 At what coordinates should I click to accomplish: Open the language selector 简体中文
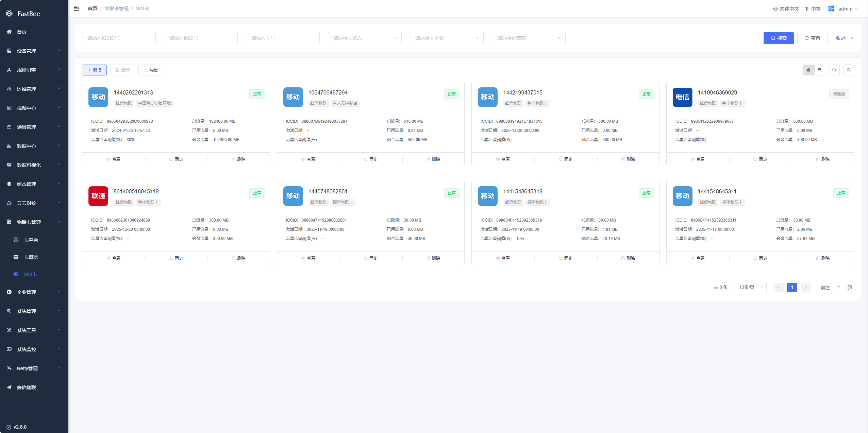(786, 9)
